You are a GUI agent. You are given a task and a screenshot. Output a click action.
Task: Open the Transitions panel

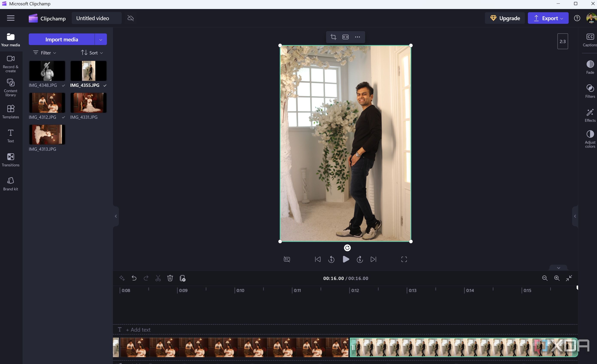pyautogui.click(x=11, y=159)
